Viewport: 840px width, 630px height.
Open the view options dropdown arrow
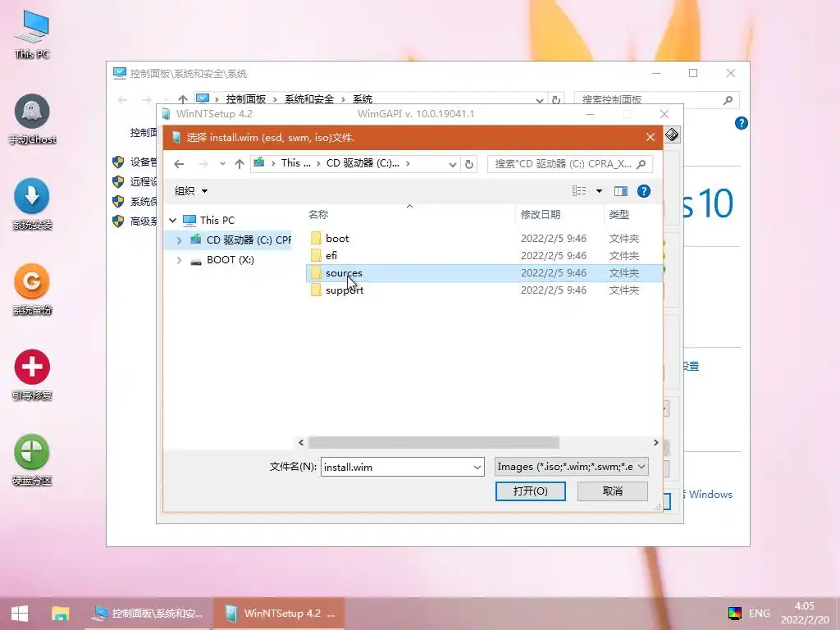click(x=599, y=190)
